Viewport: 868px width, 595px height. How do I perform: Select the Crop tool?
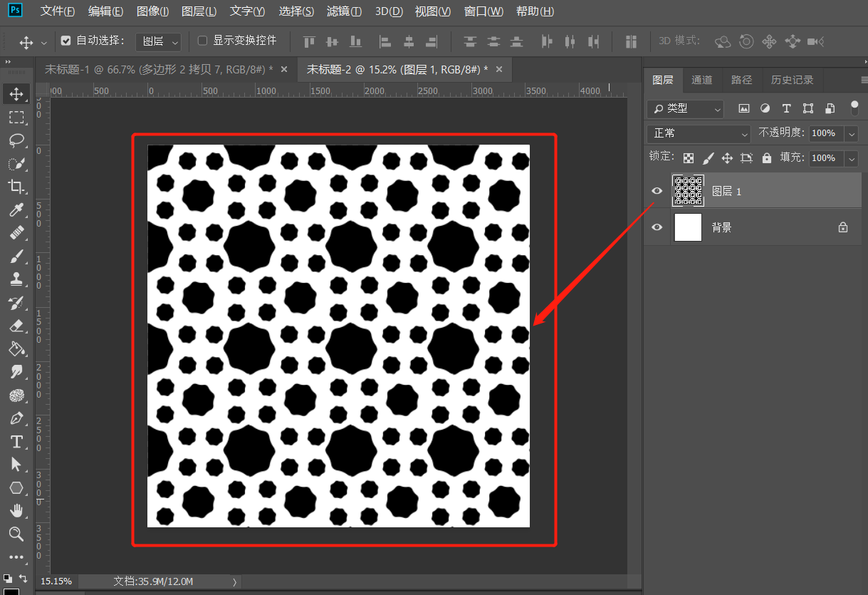click(16, 187)
